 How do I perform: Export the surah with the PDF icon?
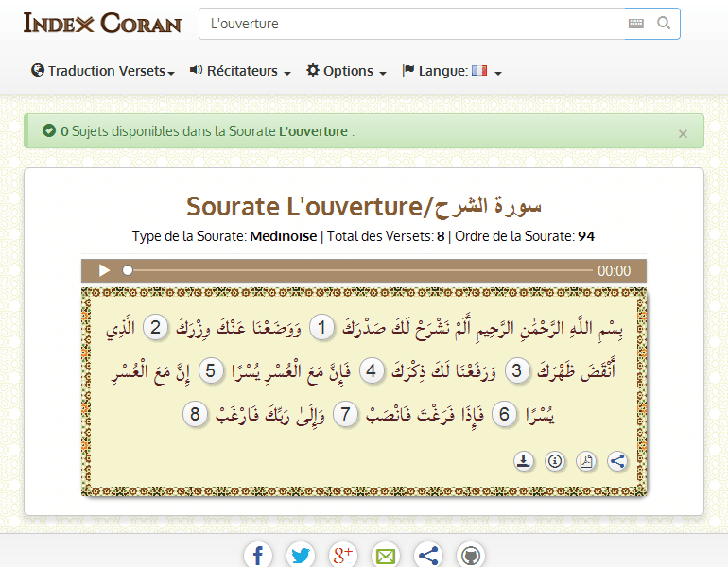[586, 461]
